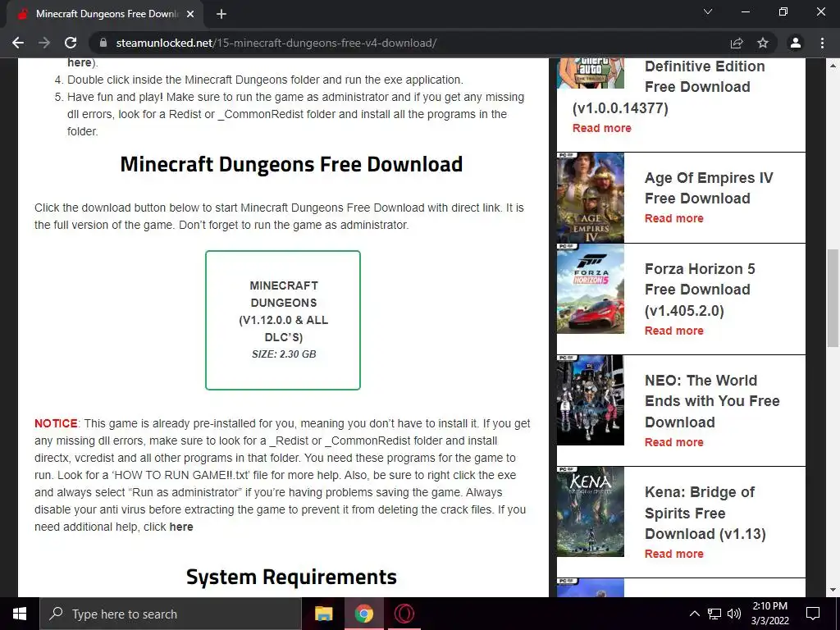840x630 pixels.
Task: Click the page vertical scrollbar thumb
Action: [x=833, y=298]
